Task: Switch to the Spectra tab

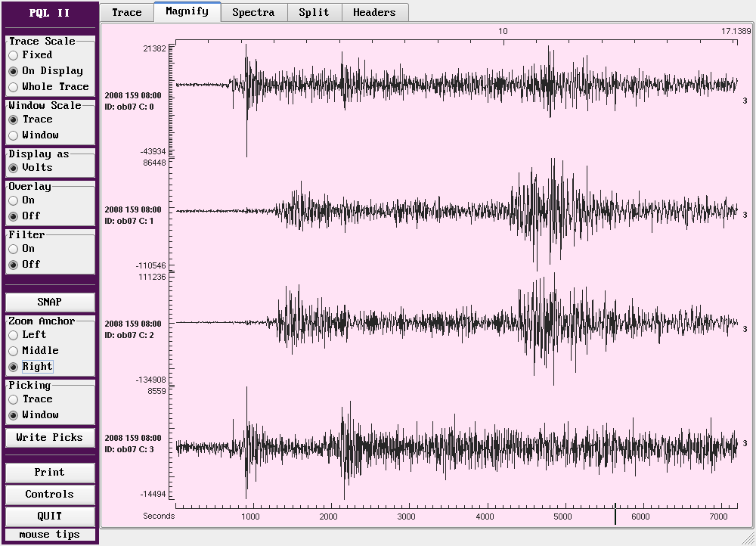Action: pyautogui.click(x=253, y=12)
